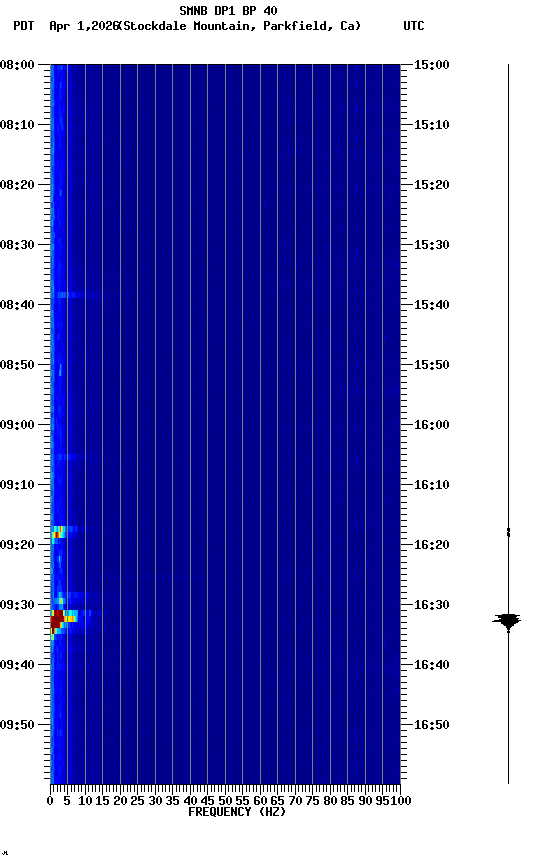Viewport: 552px width, 864px height.
Task: Click the 15:50 UTC time label
Action: (432, 365)
